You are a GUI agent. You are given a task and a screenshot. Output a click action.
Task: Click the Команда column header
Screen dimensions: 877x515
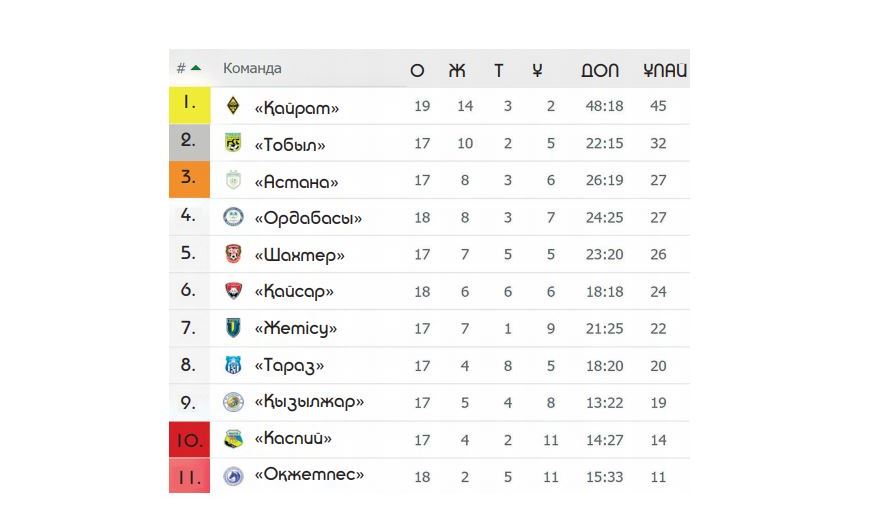point(252,68)
